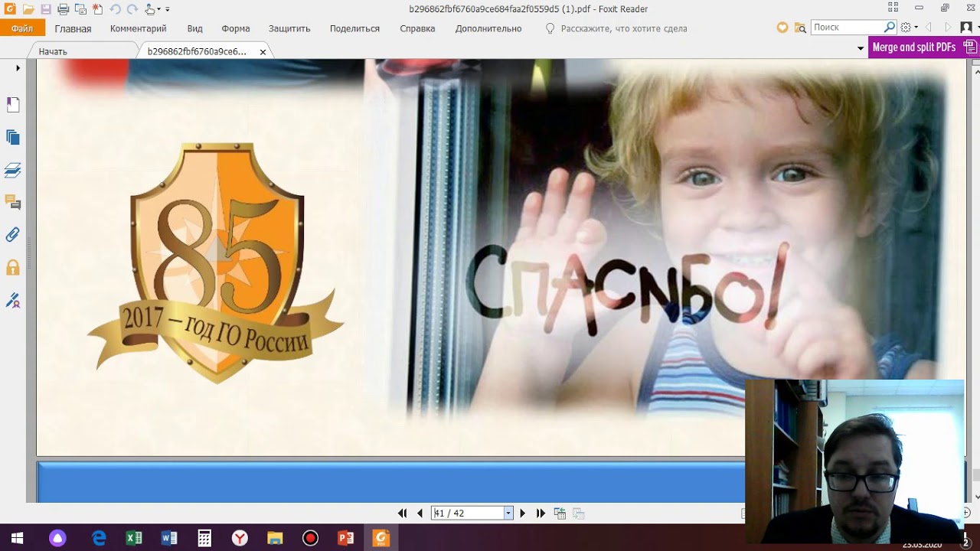This screenshot has height=551, width=980.
Task: Open the page number dropdown arrow
Action: [x=508, y=514]
